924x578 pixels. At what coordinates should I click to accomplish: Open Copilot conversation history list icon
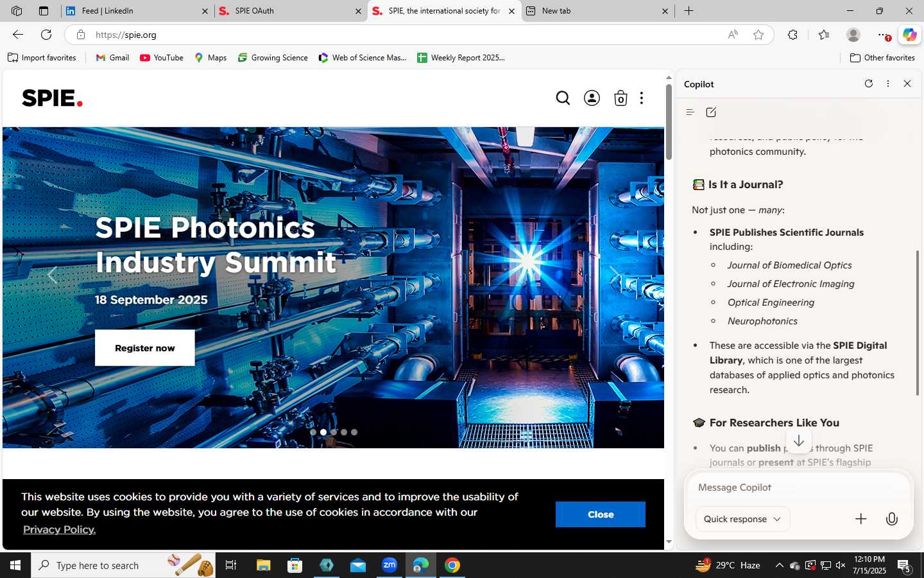(x=690, y=112)
